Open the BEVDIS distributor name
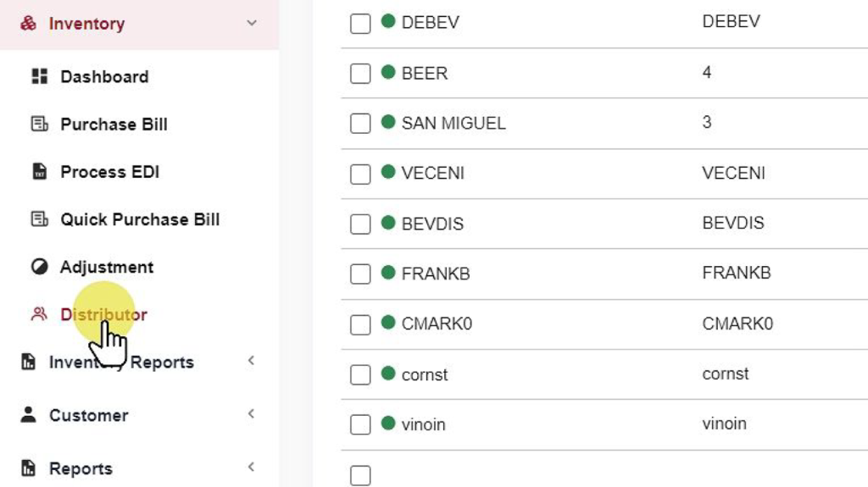This screenshot has width=868, height=487. (432, 224)
